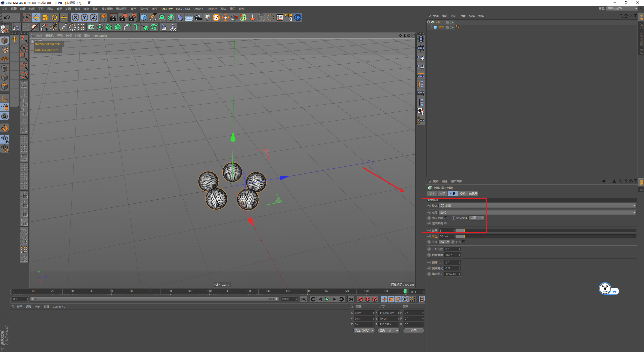Open the 对象 (相对) coordinate dropdown
This screenshot has width=644, height=352.
click(x=364, y=331)
